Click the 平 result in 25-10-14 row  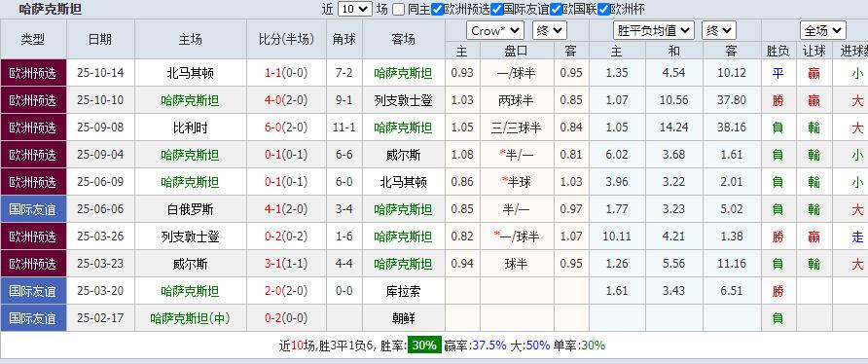(x=778, y=73)
